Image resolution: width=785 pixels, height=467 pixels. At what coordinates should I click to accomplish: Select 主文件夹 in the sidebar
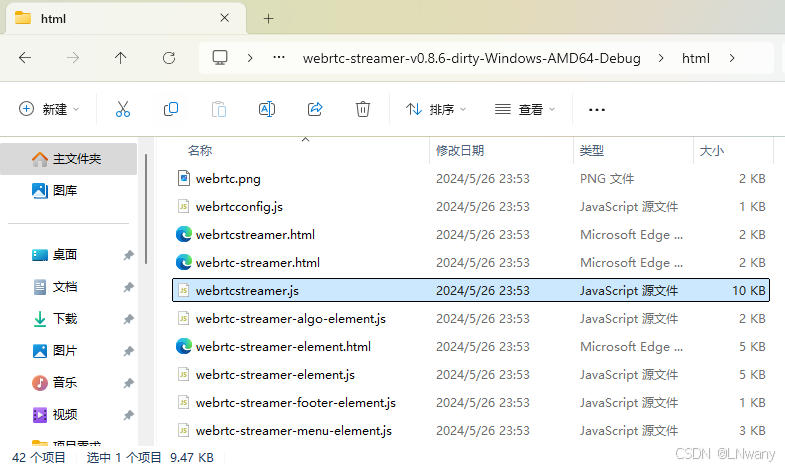pos(69,159)
